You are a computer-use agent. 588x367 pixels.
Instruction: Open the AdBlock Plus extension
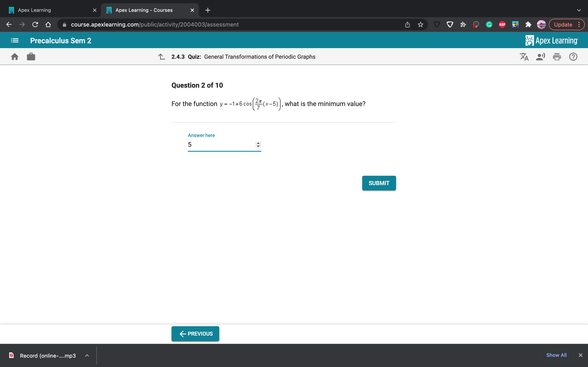coord(502,24)
